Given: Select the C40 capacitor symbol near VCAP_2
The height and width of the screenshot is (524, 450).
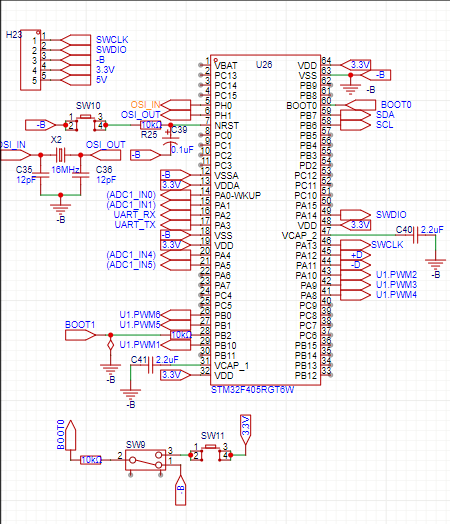Looking at the screenshot, I should [x=416, y=235].
